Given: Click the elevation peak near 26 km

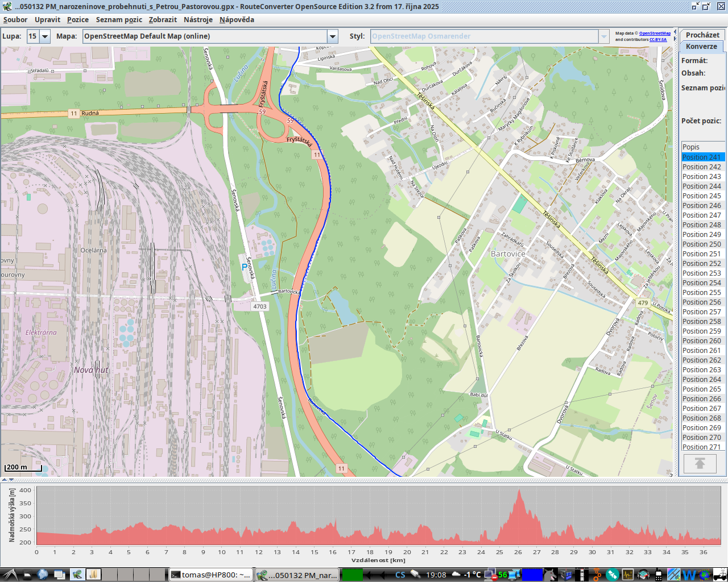Looking at the screenshot, I should [518, 492].
